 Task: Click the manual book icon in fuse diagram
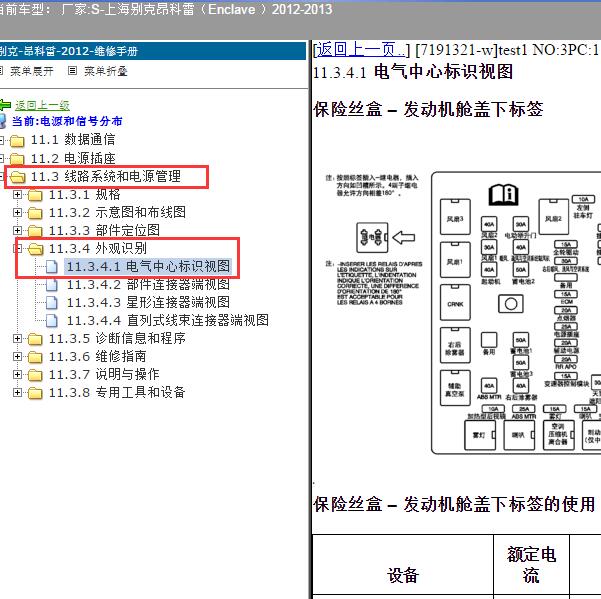(x=503, y=195)
